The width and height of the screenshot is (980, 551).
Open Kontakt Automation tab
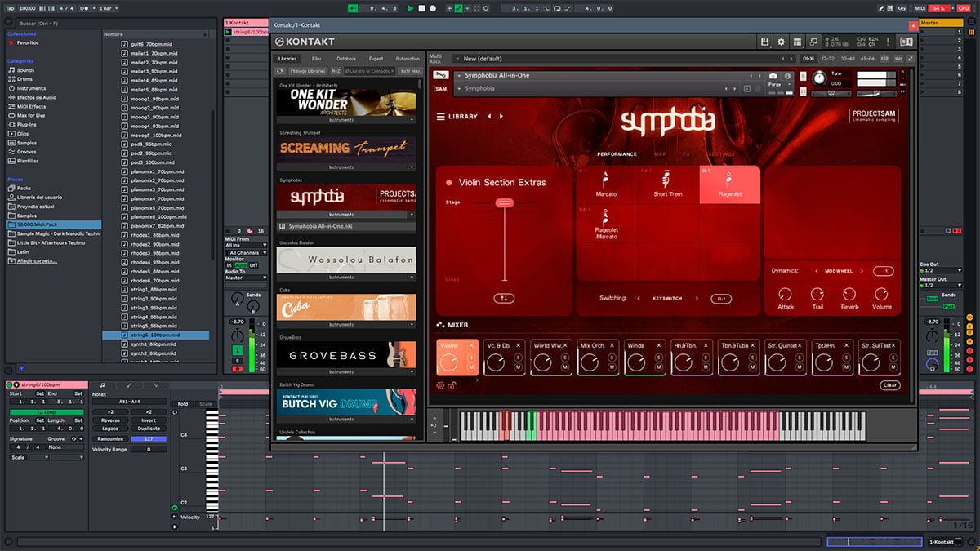tap(408, 59)
